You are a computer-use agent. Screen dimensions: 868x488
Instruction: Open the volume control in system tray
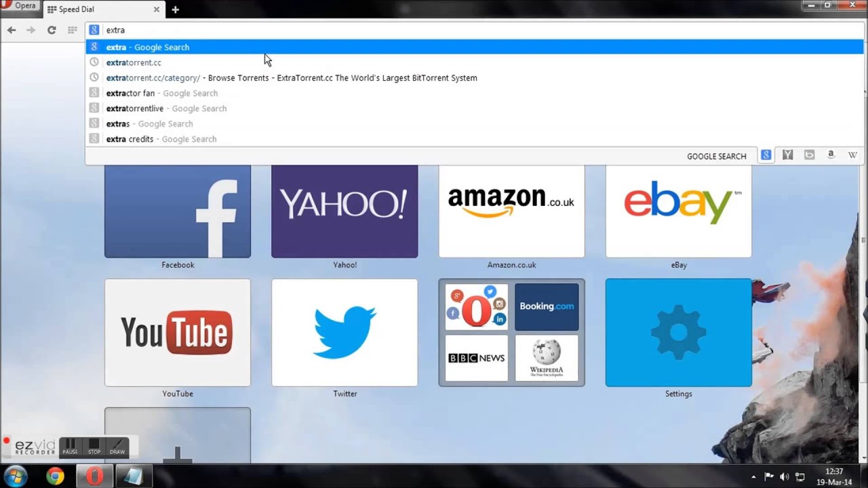[x=785, y=477]
